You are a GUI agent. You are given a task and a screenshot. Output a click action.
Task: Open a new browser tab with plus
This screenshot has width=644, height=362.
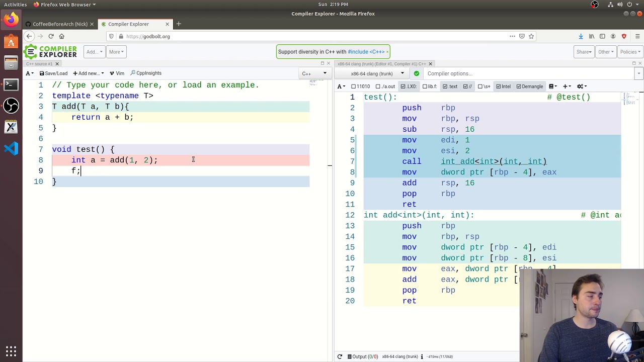(178, 24)
